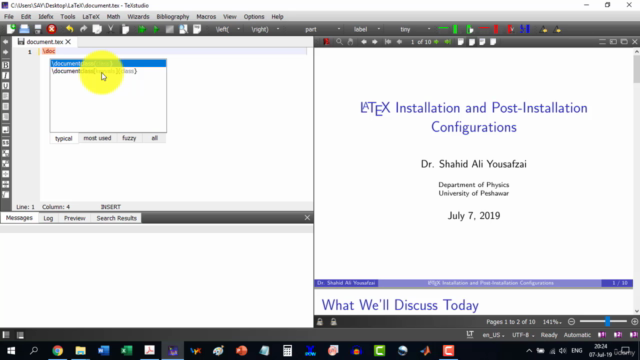640x360 pixels.
Task: Open Google Chrome from the taskbar
Action: tap(58, 351)
